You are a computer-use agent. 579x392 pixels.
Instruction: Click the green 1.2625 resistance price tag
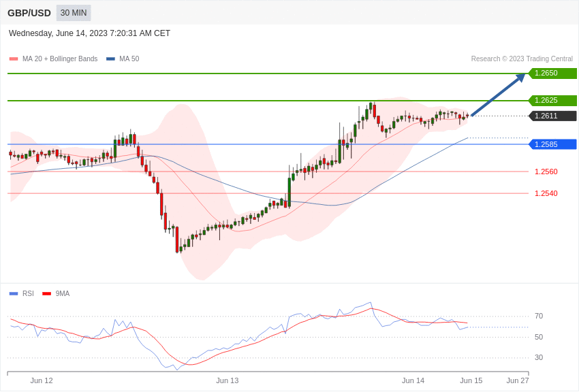click(x=552, y=101)
